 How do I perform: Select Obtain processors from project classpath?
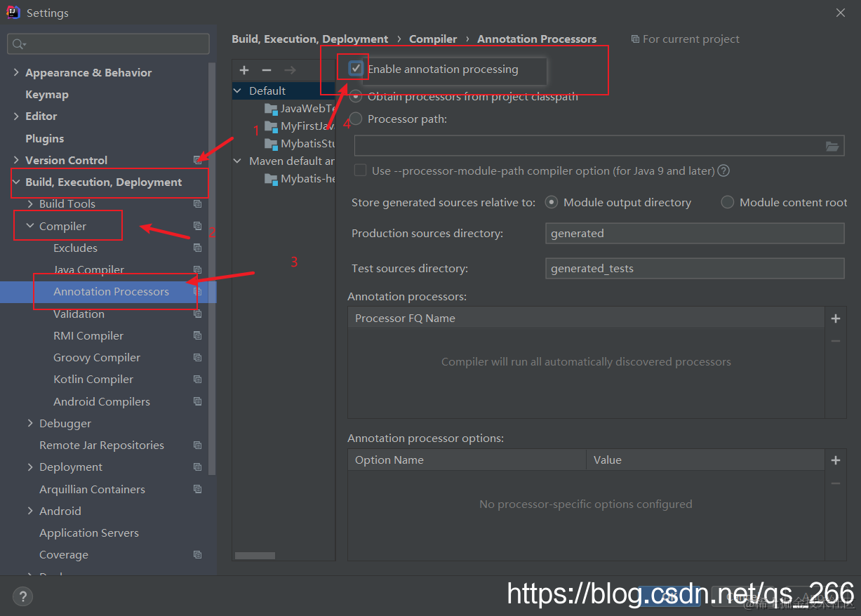[356, 97]
